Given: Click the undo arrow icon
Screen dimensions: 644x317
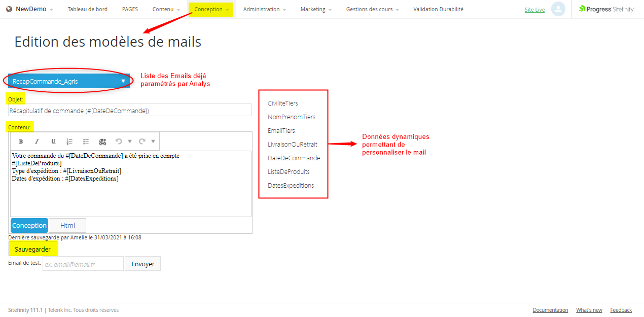Looking at the screenshot, I should coord(119,142).
